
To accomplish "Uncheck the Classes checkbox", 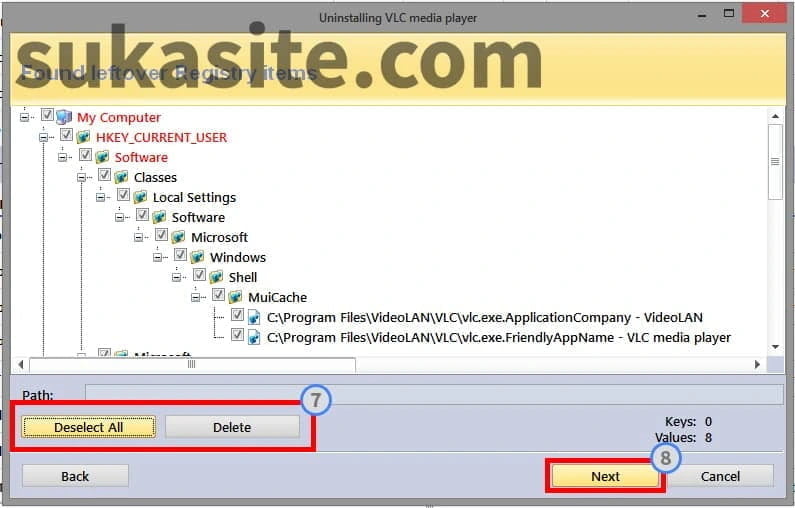I will [x=104, y=175].
